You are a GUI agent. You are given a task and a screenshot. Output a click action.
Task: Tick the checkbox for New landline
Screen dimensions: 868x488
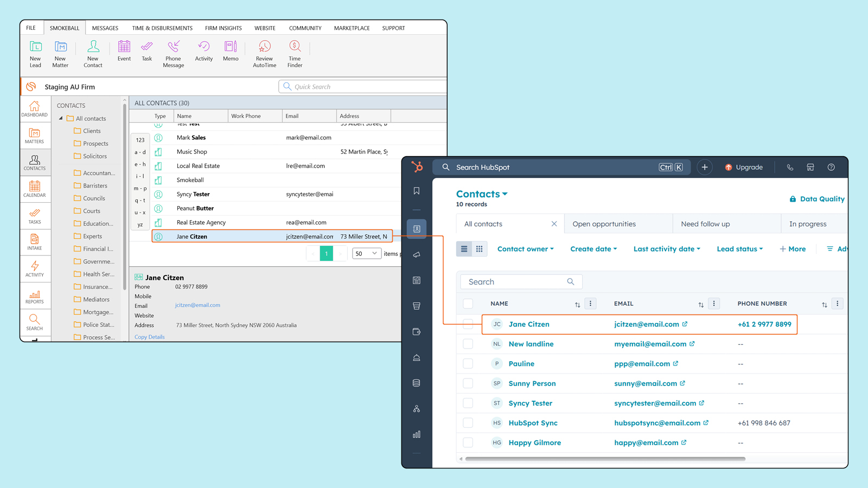pos(468,344)
